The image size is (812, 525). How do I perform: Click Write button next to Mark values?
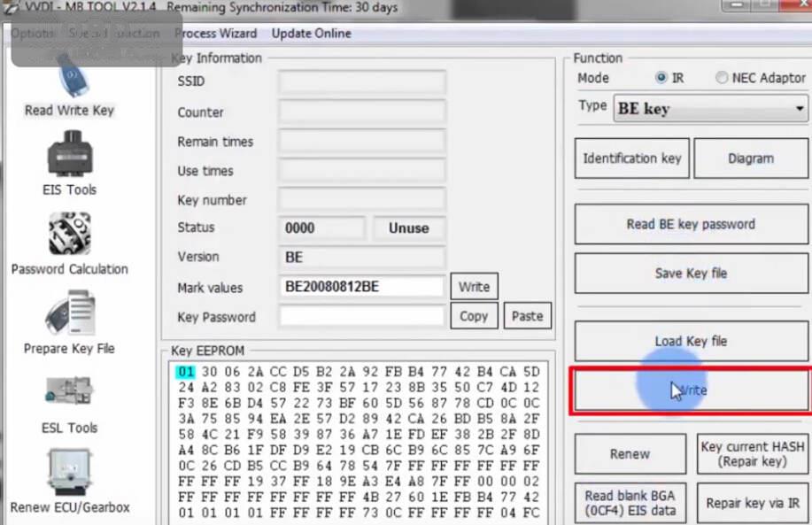pos(474,287)
